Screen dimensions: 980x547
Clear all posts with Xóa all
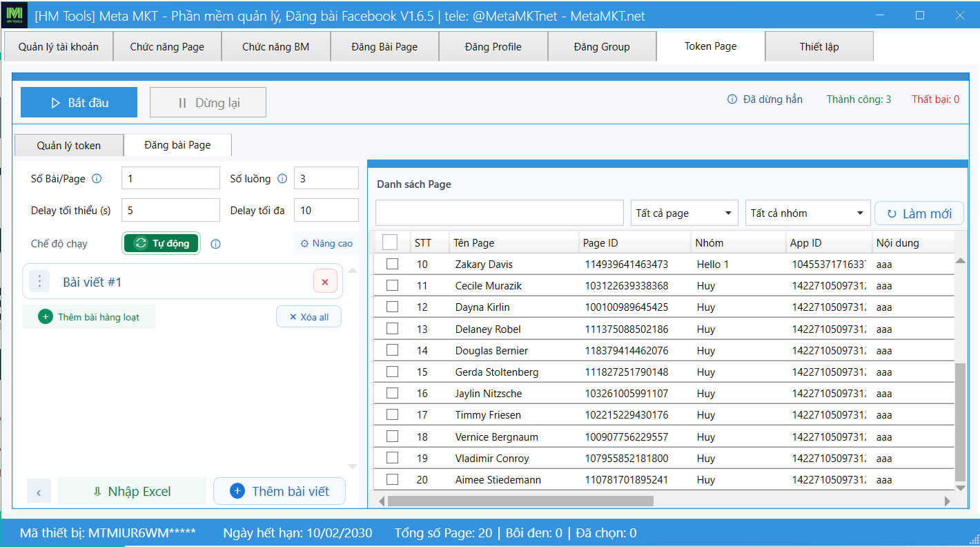(x=308, y=316)
